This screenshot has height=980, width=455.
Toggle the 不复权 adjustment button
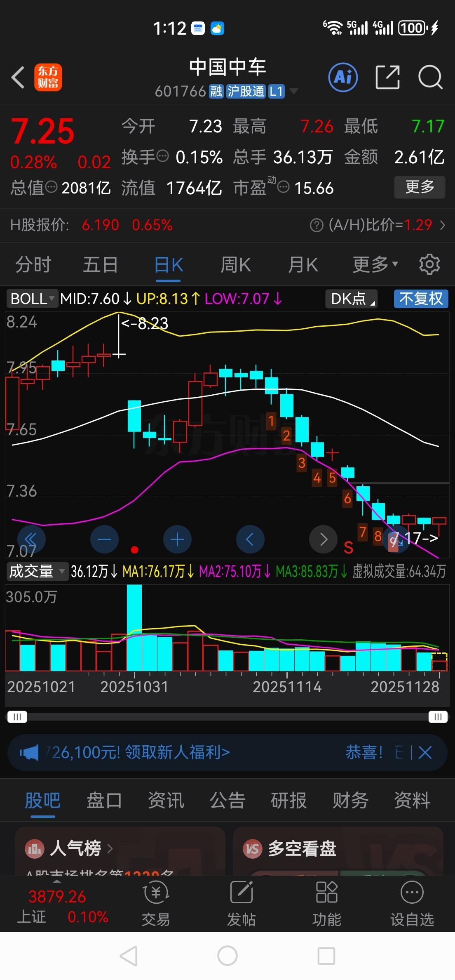(x=421, y=299)
